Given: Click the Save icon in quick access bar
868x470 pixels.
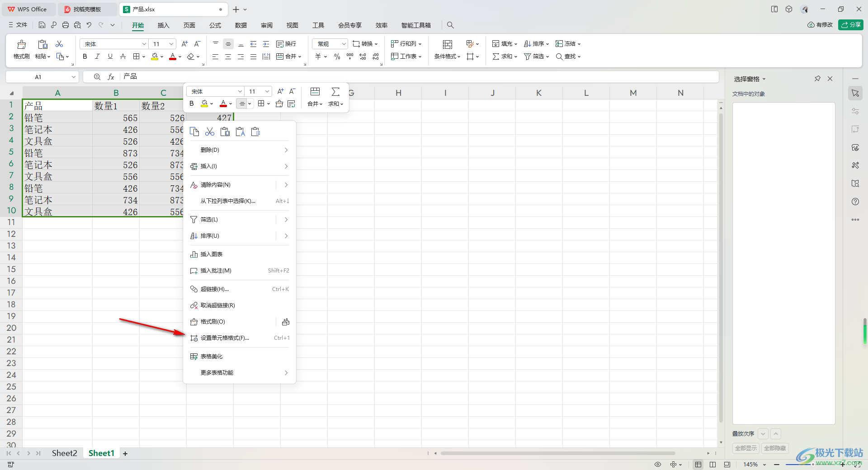Looking at the screenshot, I should click(x=42, y=25).
